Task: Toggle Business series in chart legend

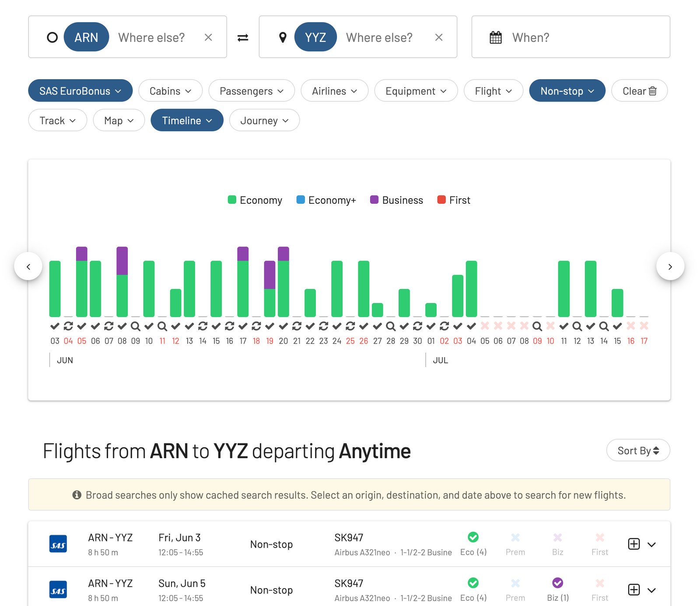Action: (397, 200)
